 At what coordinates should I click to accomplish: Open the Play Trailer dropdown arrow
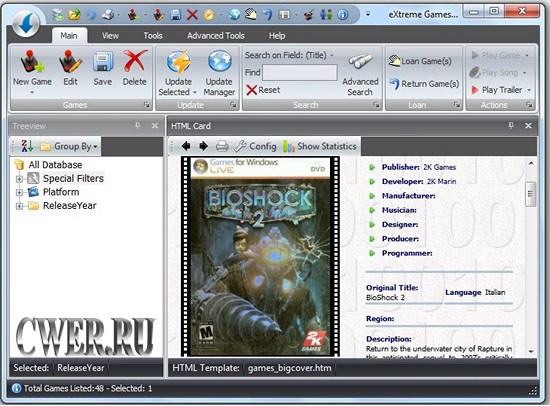(529, 90)
